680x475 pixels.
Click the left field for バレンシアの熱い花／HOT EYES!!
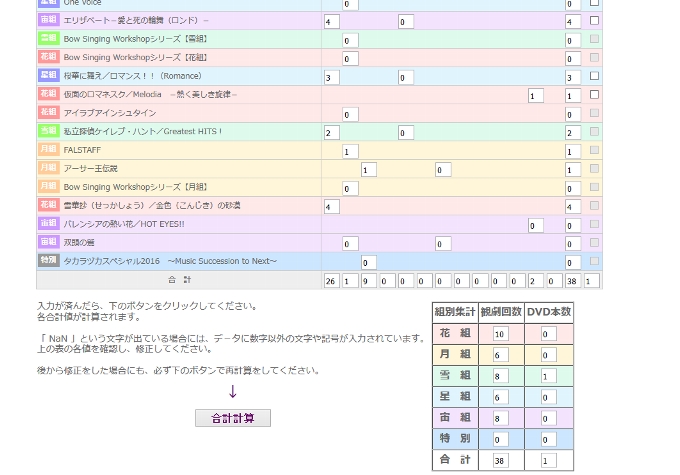[536, 226]
